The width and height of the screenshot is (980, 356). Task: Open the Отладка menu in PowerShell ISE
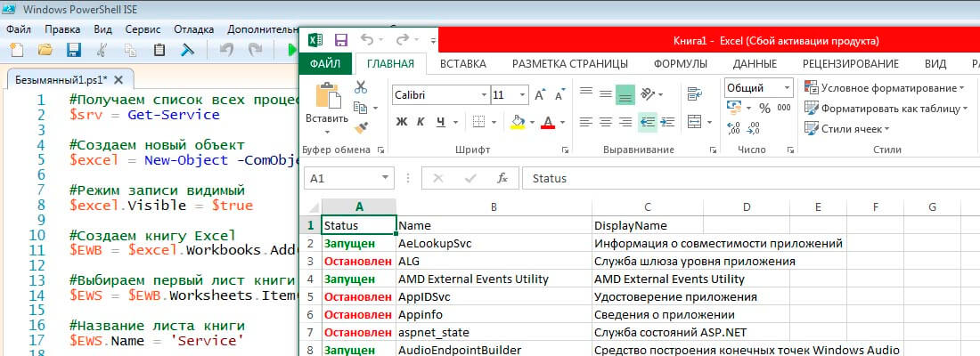tap(193, 29)
